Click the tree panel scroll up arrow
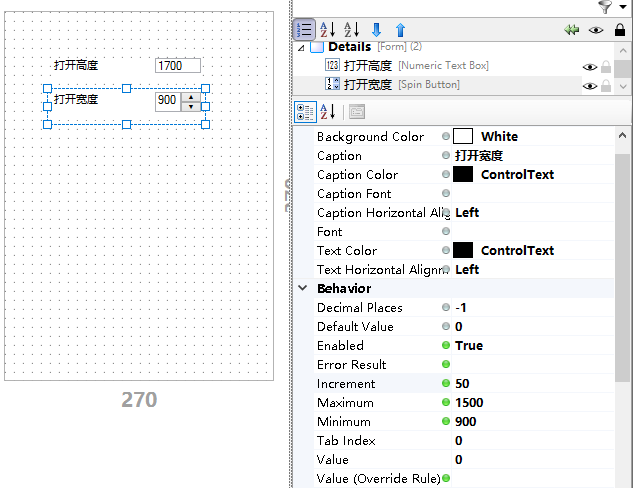 (623, 51)
